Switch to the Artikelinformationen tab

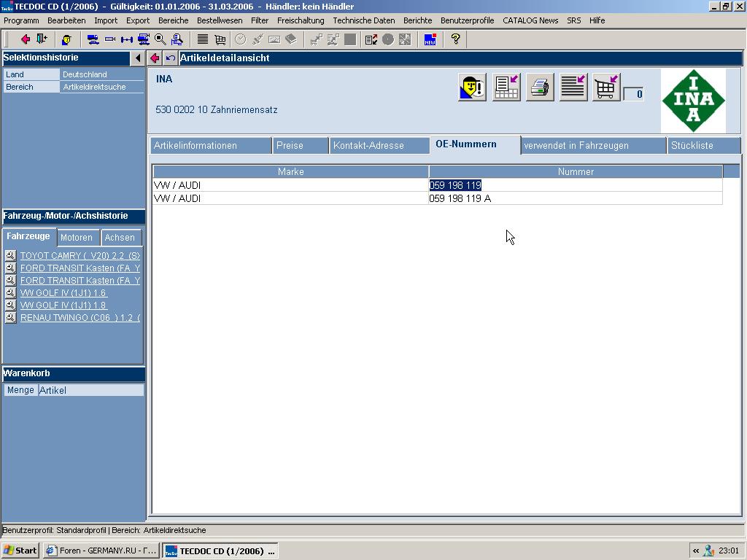click(196, 146)
